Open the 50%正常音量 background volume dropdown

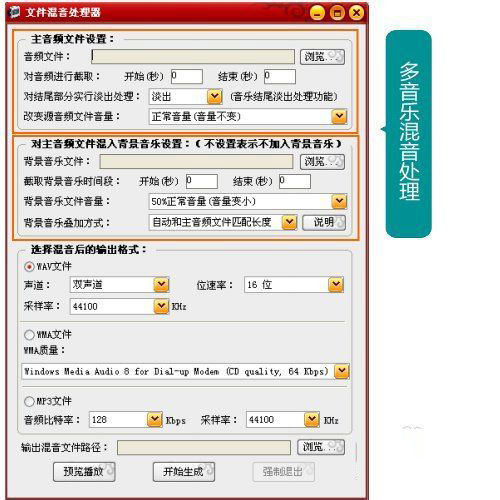(x=248, y=201)
